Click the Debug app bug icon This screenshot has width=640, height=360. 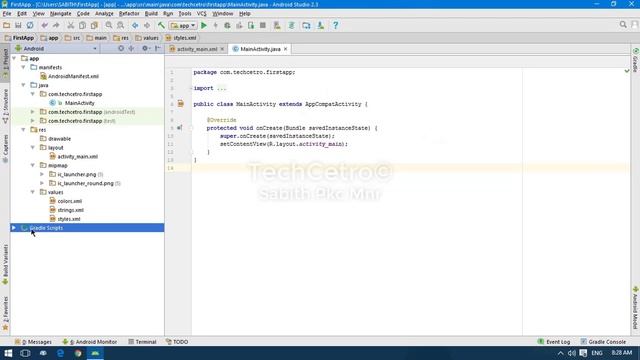pos(227,25)
